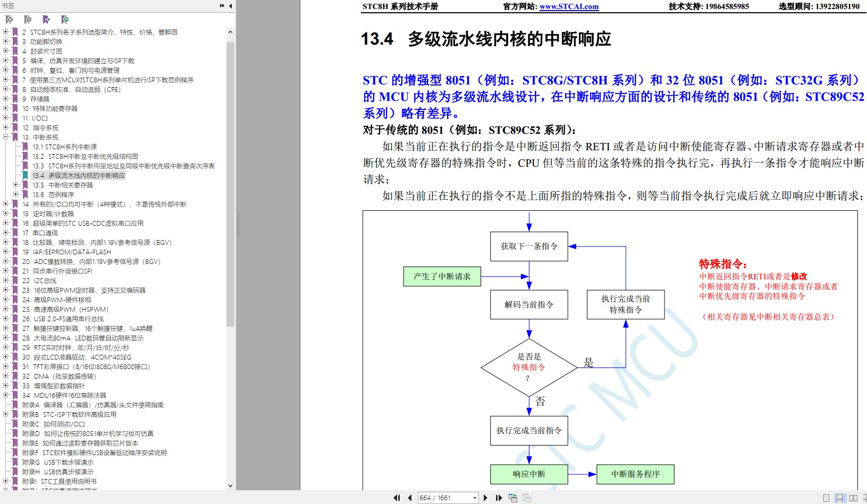Click the delete bookmark icon
The width and height of the screenshot is (867, 504).
(x=9, y=20)
